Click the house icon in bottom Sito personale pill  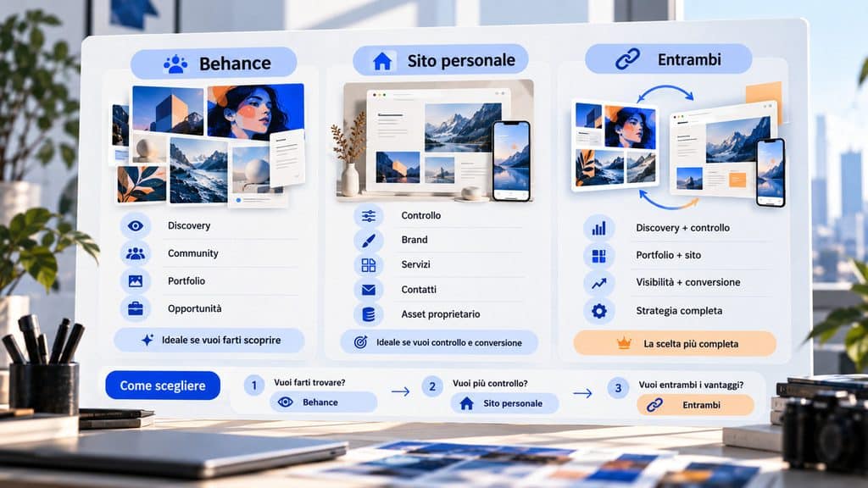pyautogui.click(x=467, y=403)
